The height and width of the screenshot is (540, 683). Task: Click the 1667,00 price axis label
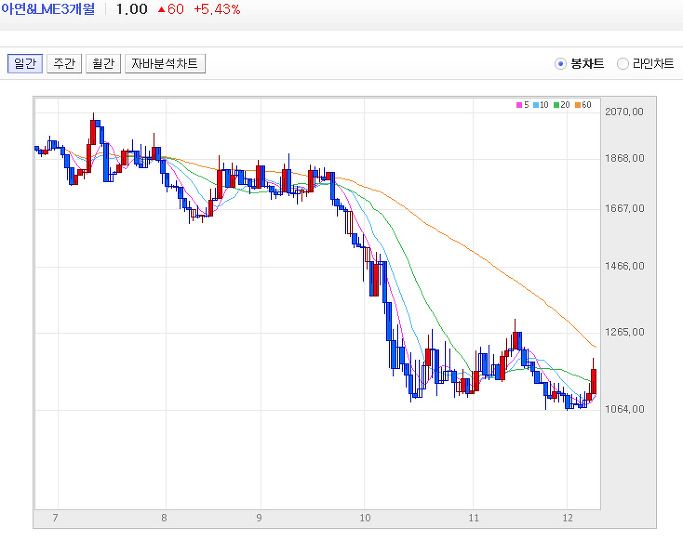point(624,209)
